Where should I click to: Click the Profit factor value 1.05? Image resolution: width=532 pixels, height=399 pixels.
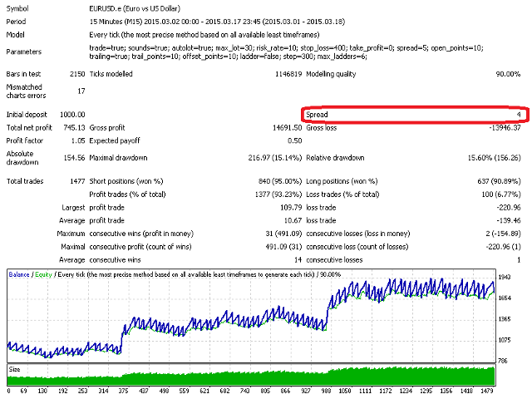point(77,140)
